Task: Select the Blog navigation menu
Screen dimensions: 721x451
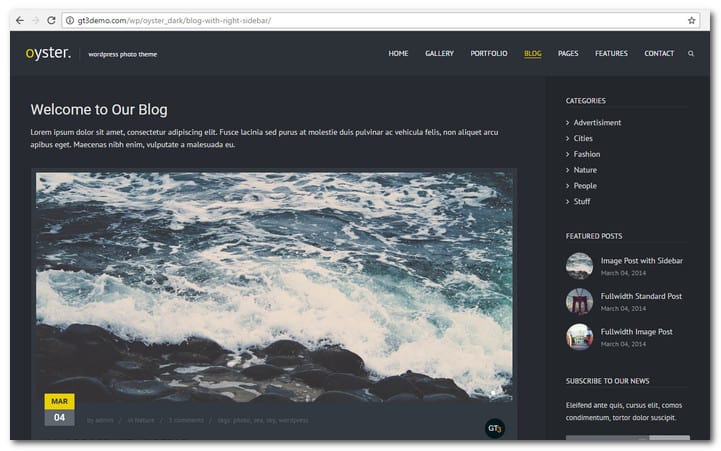Action: tap(533, 54)
